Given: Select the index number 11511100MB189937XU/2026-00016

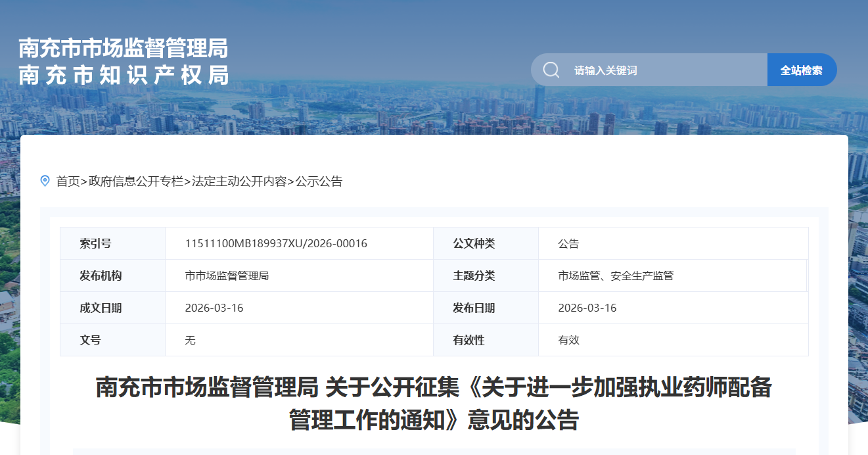Looking at the screenshot, I should coord(276,244).
